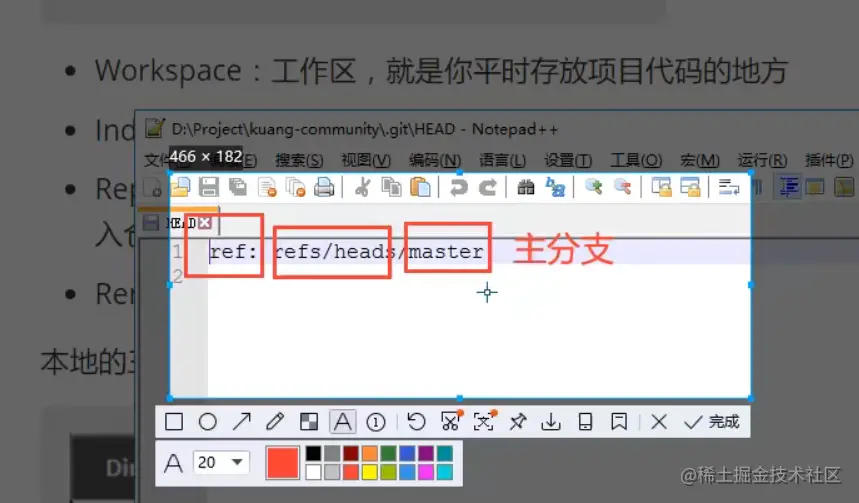Select the mosaic blur tool
This screenshot has width=859, height=503.
pyautogui.click(x=309, y=422)
